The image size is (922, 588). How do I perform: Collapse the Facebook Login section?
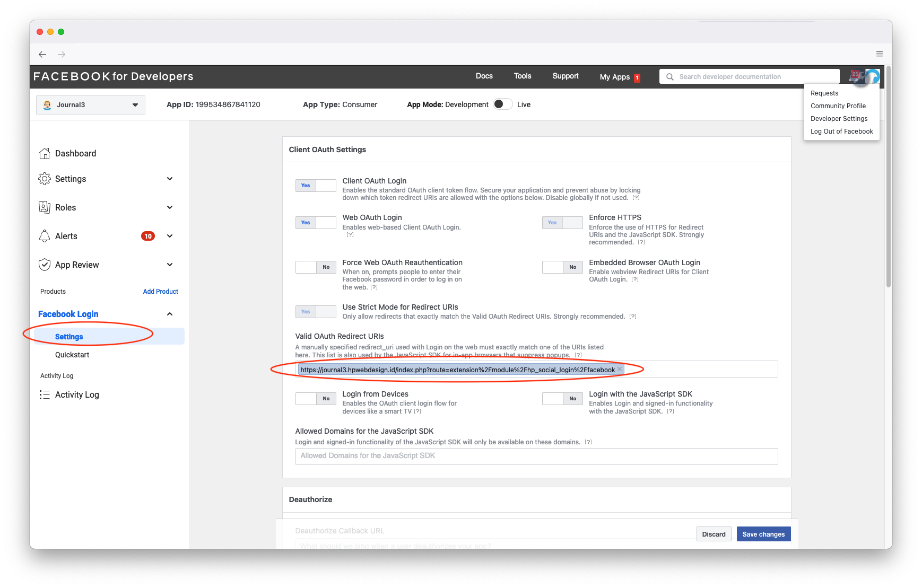click(170, 314)
